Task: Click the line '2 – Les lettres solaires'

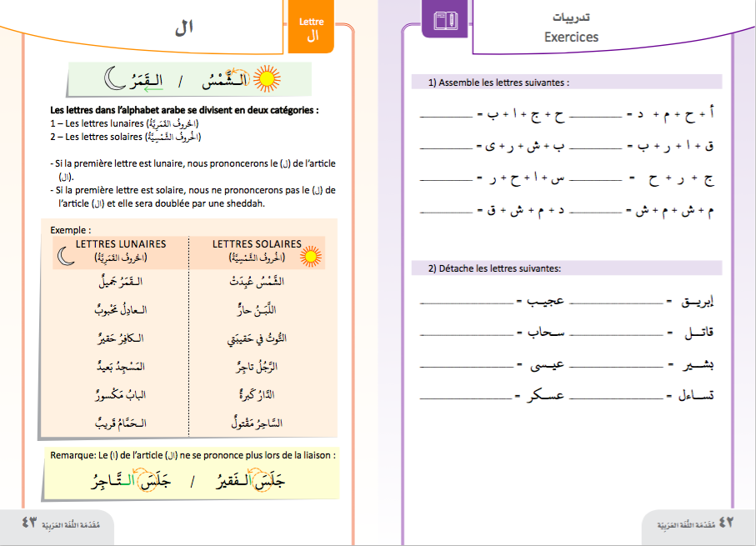Action: (x=125, y=137)
